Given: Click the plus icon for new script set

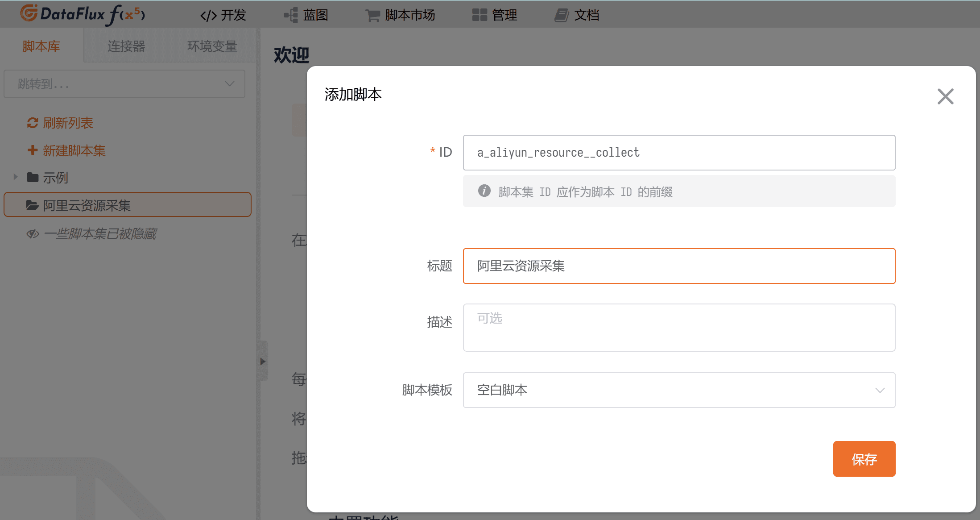Looking at the screenshot, I should 33,150.
